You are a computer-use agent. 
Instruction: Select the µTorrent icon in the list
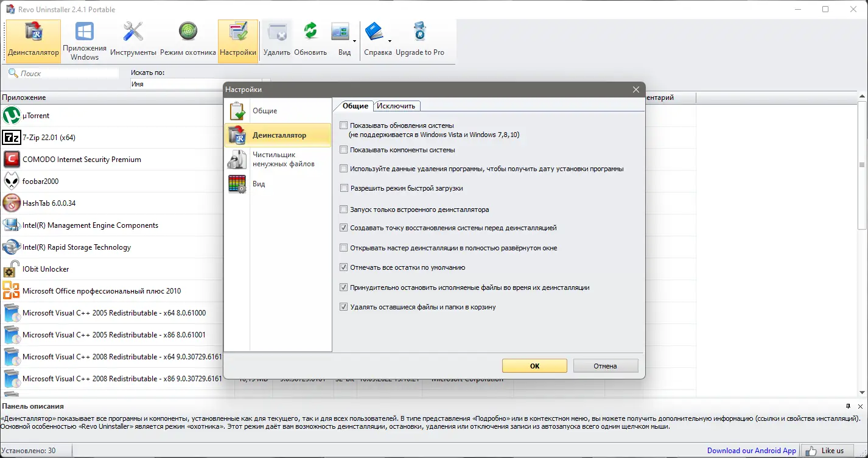click(12, 116)
